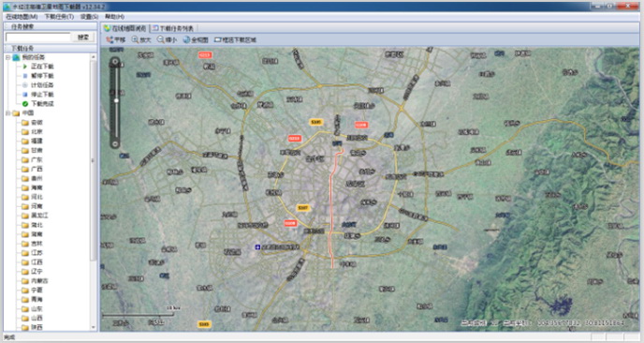Switch to the 在线地图浏览 tab
Viewport: 644px width, 343px height.
coord(124,28)
